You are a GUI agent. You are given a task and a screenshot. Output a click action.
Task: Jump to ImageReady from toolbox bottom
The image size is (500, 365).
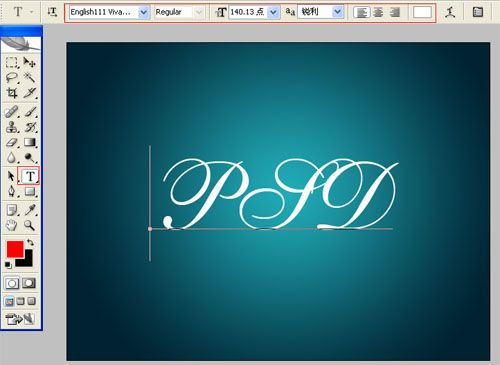(20, 319)
